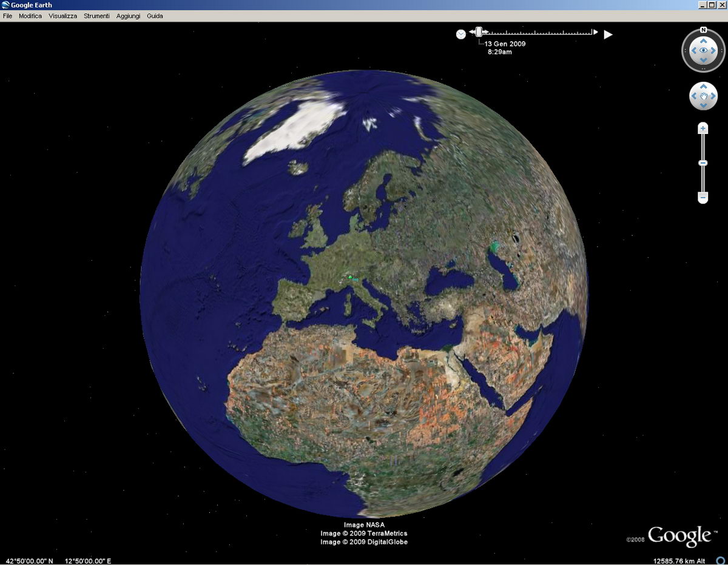This screenshot has width=728, height=565.
Task: Click the altitude readout 12585.76 km
Action: 678,561
